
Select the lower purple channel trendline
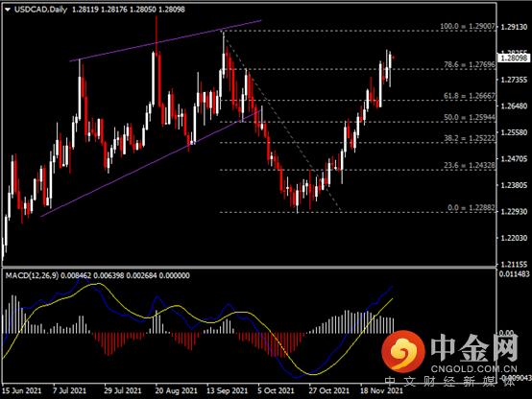click(151, 163)
